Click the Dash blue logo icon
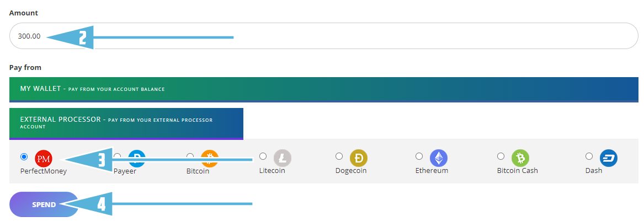Screen dimensions: 644x222 (609, 158)
